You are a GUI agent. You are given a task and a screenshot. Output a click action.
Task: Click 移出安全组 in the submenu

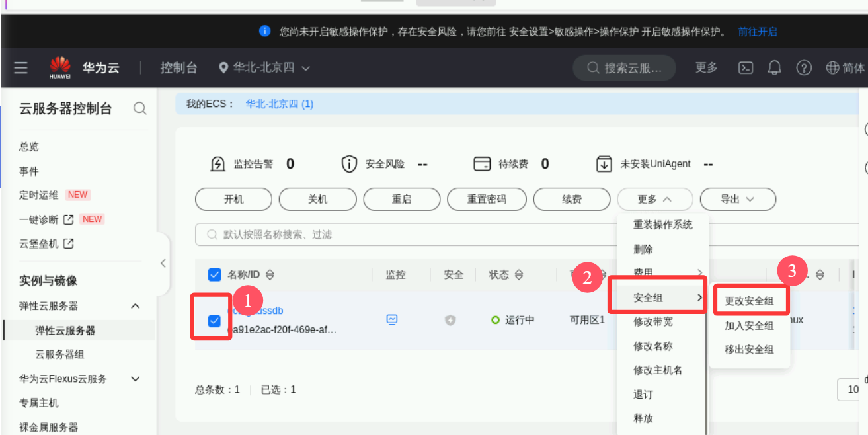[749, 349]
